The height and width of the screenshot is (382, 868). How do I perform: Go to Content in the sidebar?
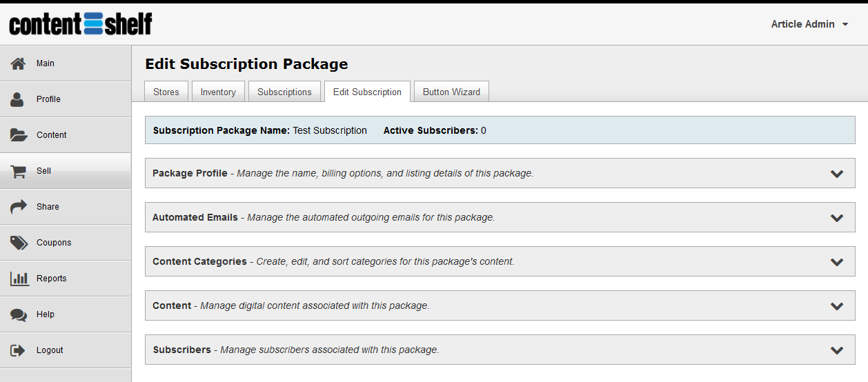[x=66, y=135]
